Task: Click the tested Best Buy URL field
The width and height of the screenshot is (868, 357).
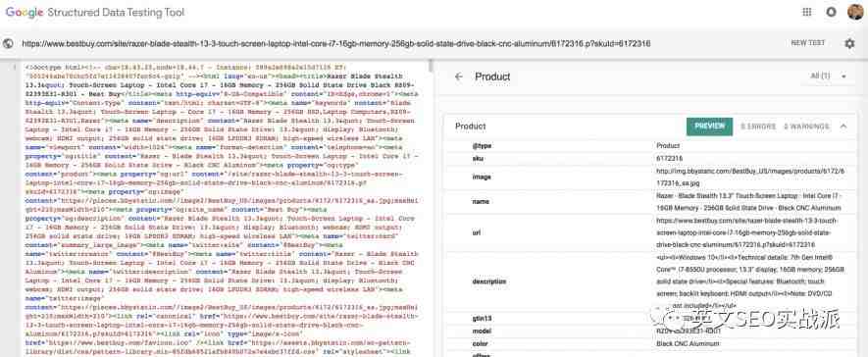Action: point(335,44)
